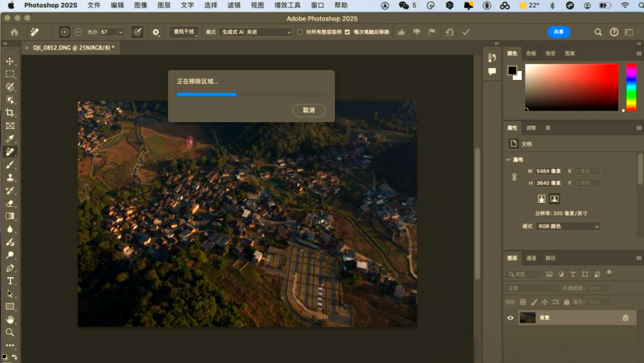The height and width of the screenshot is (363, 644).
Task: Collapse the 画布 section
Action: (x=508, y=160)
